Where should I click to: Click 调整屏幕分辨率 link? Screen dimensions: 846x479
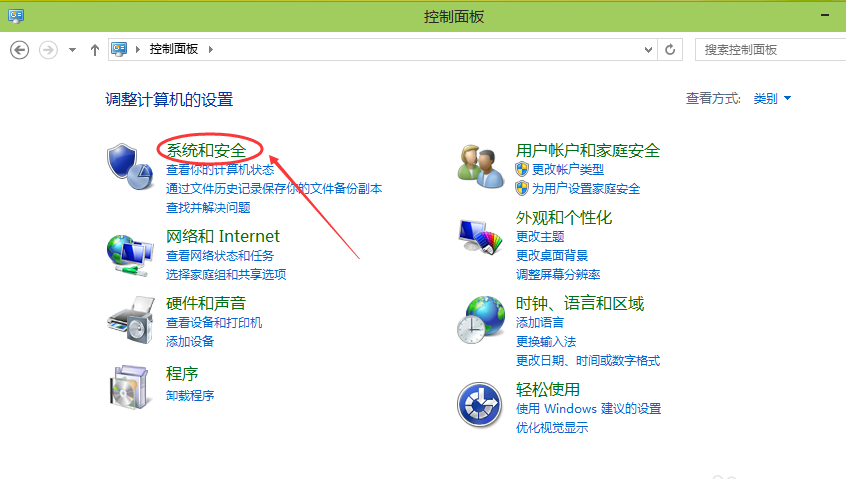coord(558,274)
